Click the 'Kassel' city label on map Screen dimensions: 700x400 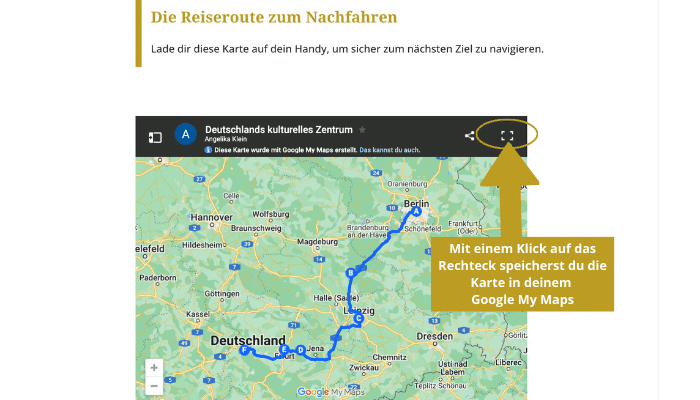(198, 314)
